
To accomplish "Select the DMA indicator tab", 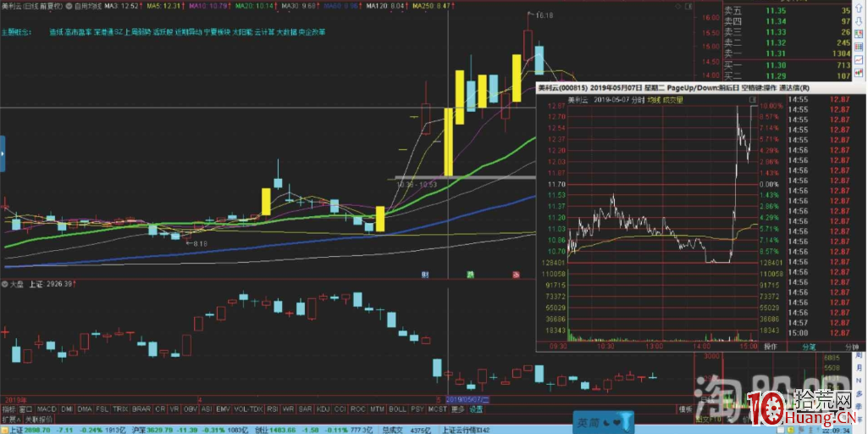I will (85, 409).
